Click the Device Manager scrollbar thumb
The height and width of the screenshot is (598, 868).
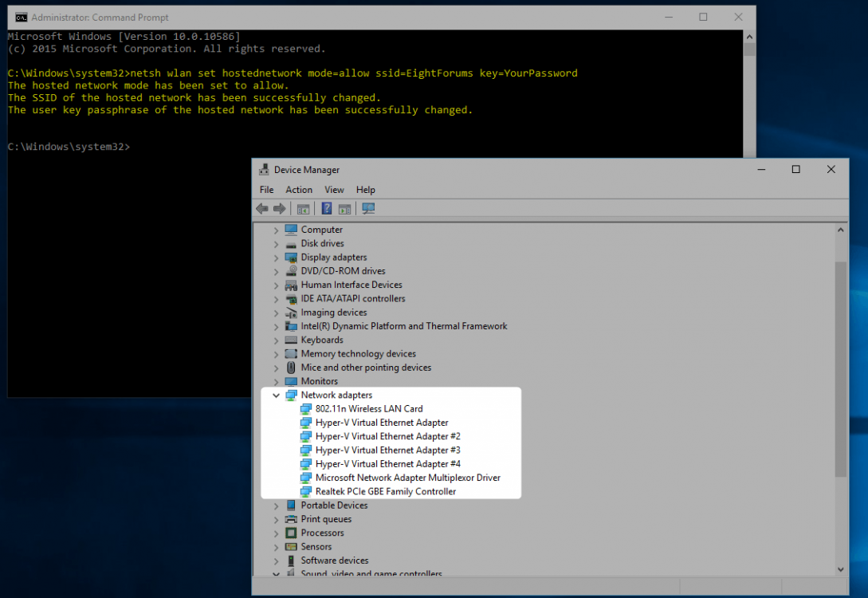(x=840, y=368)
